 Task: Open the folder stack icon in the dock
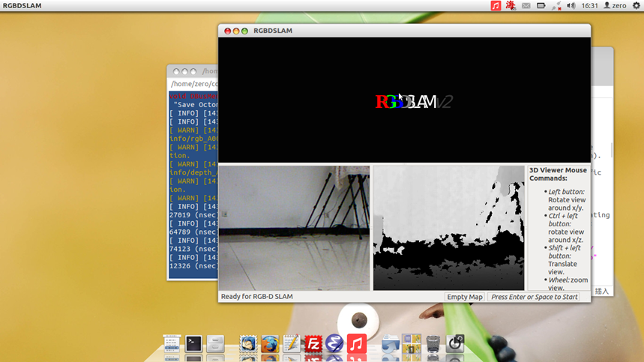click(390, 344)
